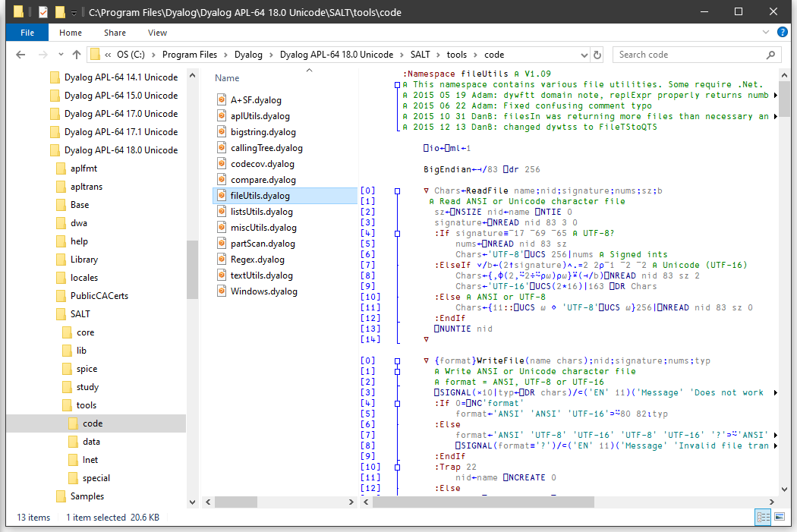Image resolution: width=797 pixels, height=532 pixels.
Task: Click the Regex.dialog file icon
Action: [222, 260]
